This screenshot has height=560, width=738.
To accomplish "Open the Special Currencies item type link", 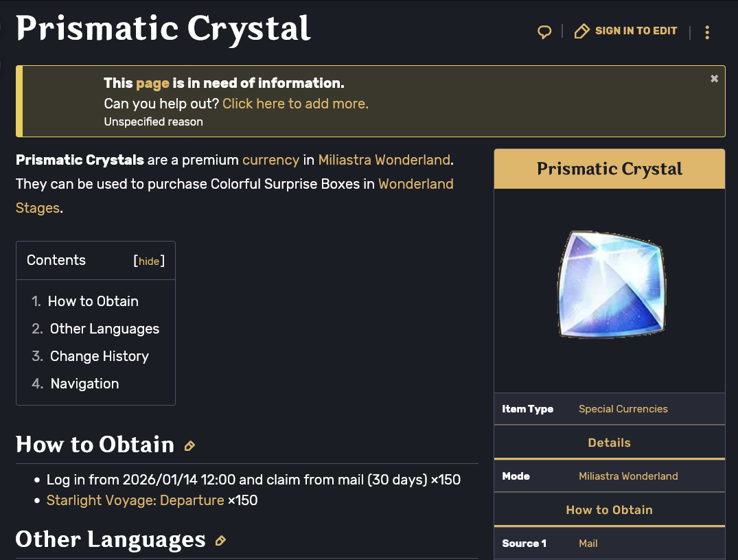I will pos(623,409).
